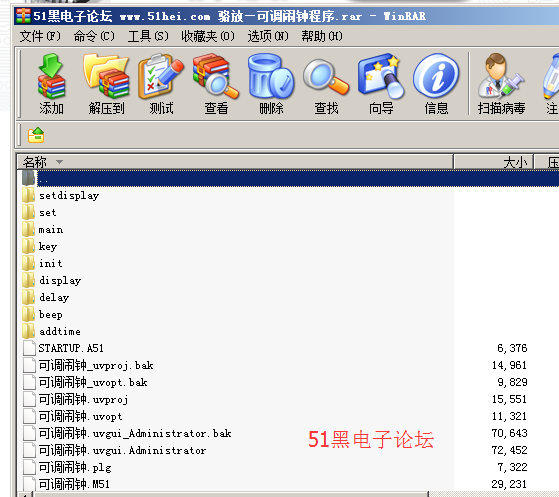Launch the 向导 (Wizard) tool

pyautogui.click(x=381, y=84)
